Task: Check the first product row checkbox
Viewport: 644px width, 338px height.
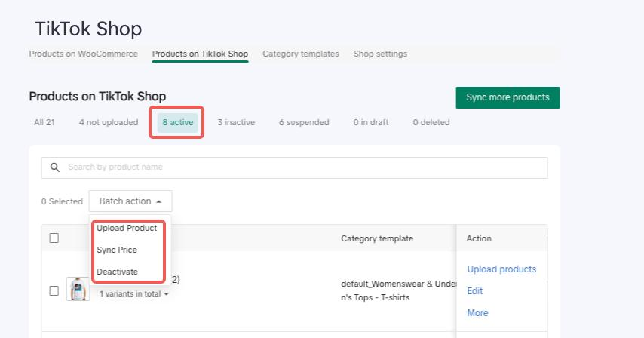Action: pyautogui.click(x=54, y=290)
